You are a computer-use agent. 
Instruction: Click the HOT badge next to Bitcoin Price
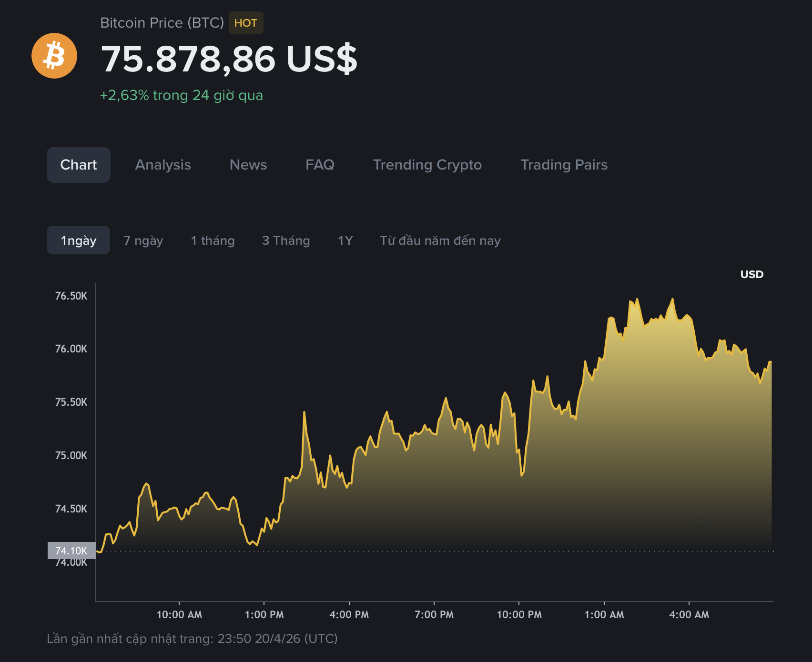tap(245, 22)
